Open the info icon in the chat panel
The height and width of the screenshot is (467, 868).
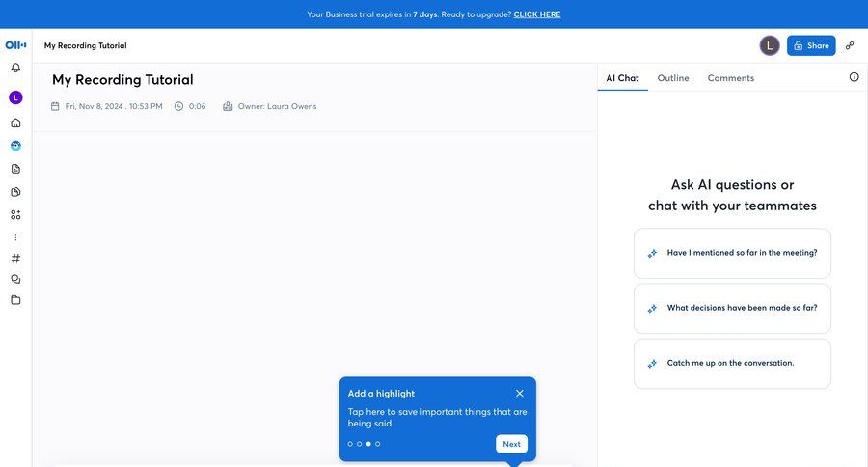click(854, 77)
